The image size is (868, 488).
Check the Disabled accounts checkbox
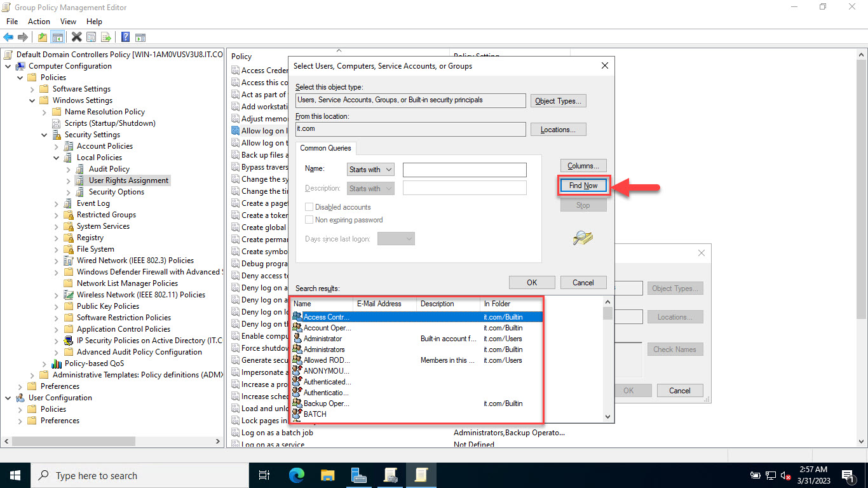pyautogui.click(x=309, y=207)
